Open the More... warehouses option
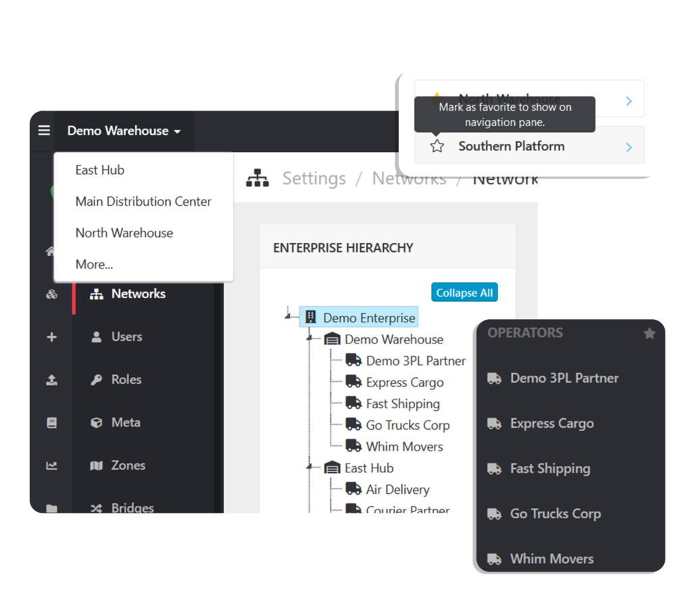Image resolution: width=691 pixels, height=616 pixels. [94, 264]
